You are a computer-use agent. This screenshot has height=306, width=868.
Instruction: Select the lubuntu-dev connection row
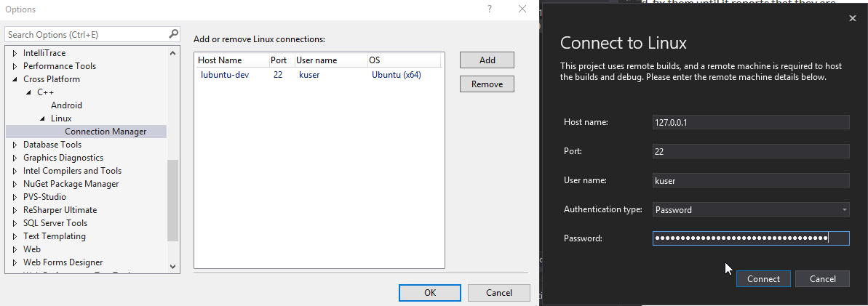225,75
